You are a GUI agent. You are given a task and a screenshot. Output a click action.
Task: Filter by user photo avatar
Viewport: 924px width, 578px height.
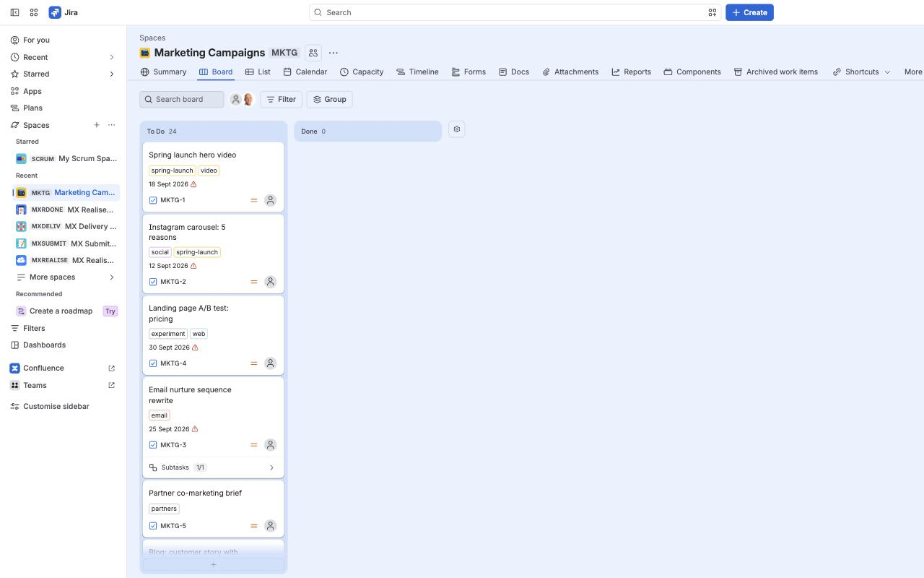click(x=248, y=100)
